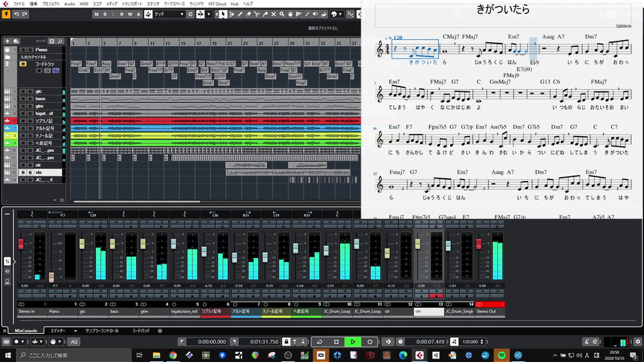Open the Audio menu
Screen dimensions: 644x362
69,4
